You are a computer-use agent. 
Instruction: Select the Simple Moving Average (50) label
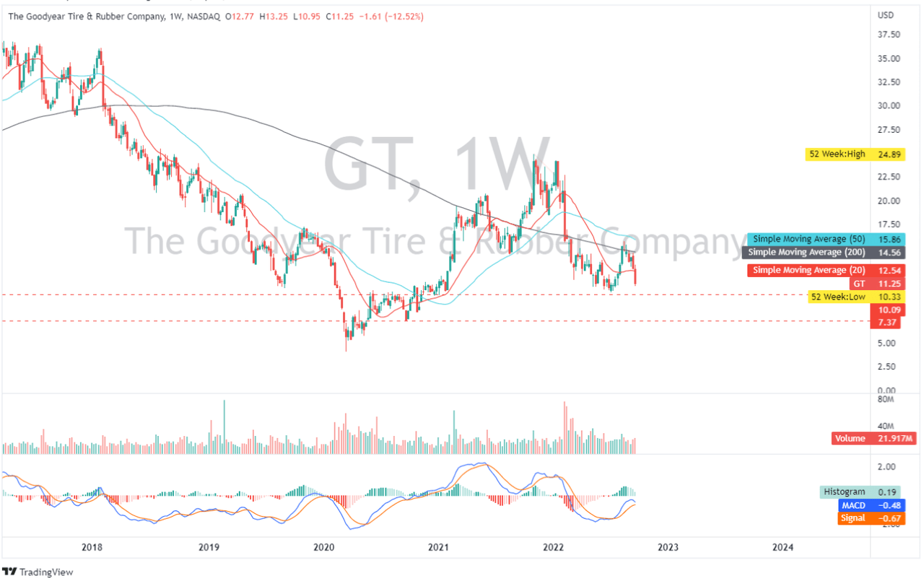tap(825, 239)
